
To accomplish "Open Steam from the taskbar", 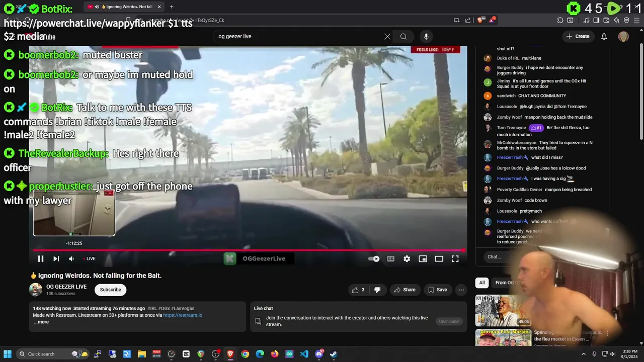I will click(x=333, y=354).
